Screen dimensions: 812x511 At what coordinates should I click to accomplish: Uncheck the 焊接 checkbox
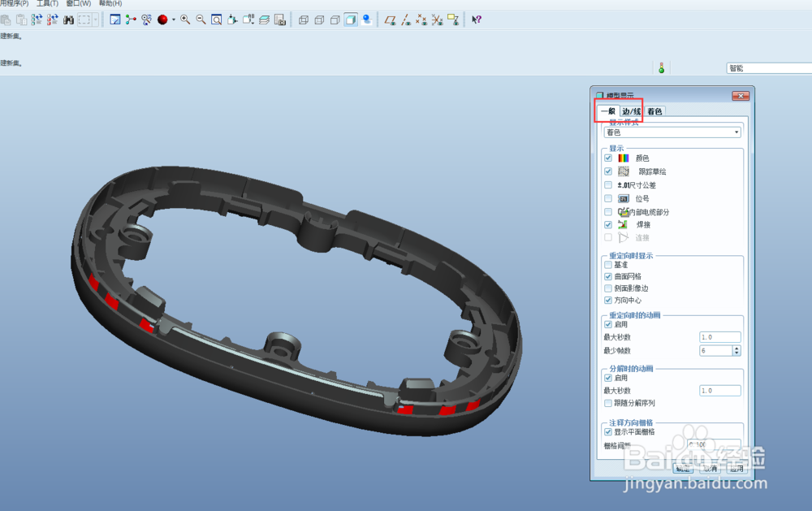pyautogui.click(x=608, y=224)
